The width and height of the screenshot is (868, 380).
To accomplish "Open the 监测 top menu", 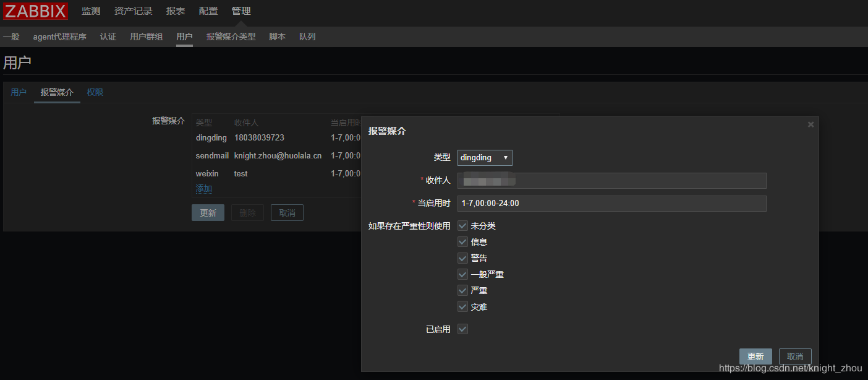I will [x=91, y=11].
